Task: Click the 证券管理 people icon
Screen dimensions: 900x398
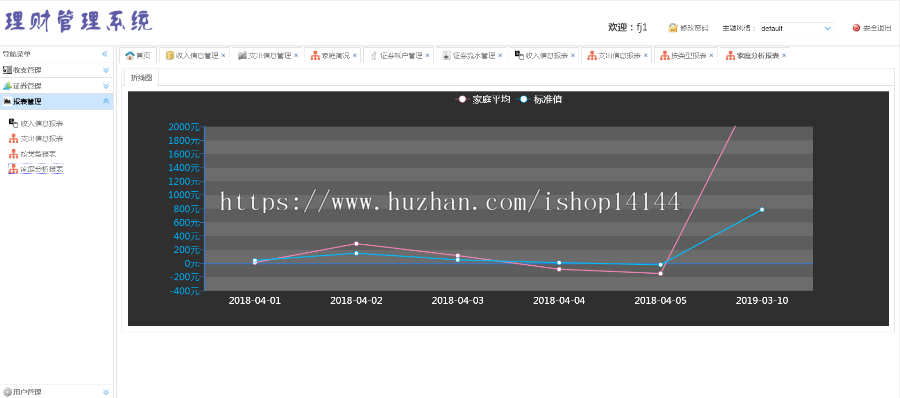Action: pyautogui.click(x=7, y=86)
